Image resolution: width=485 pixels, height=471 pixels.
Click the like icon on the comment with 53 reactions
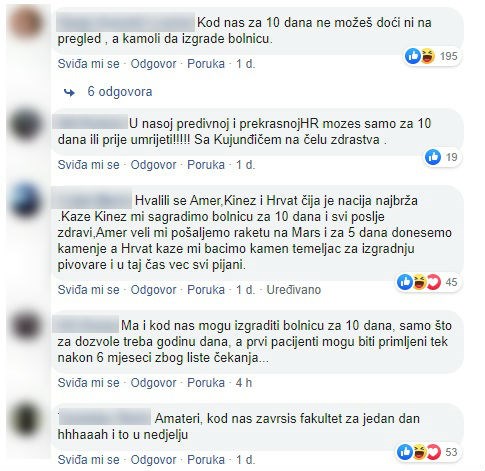point(405,452)
